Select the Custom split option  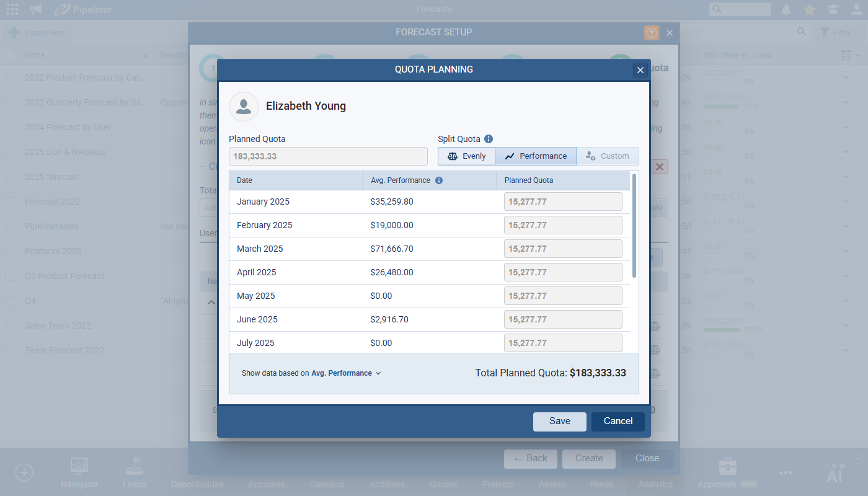(x=607, y=156)
